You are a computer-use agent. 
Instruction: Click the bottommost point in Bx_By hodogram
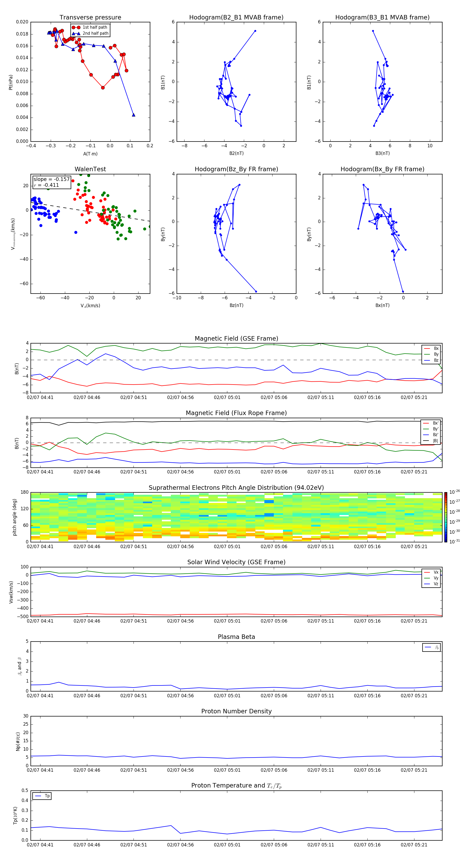(x=403, y=291)
